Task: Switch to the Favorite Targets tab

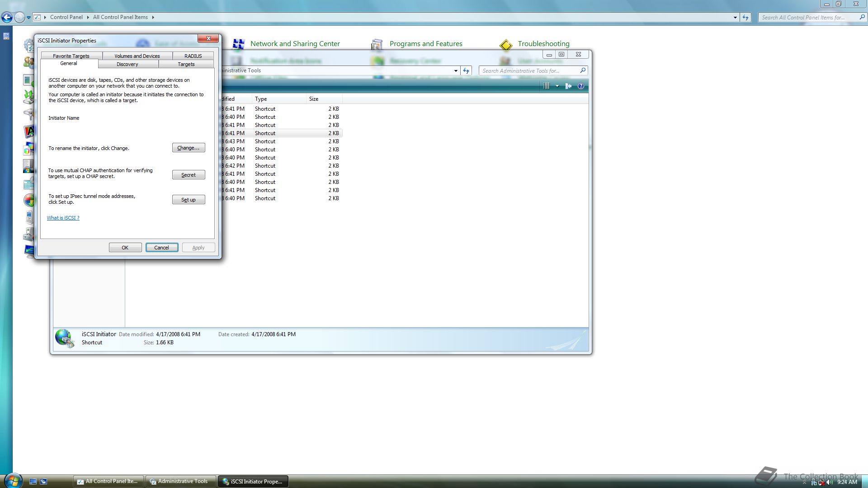Action: pos(71,56)
